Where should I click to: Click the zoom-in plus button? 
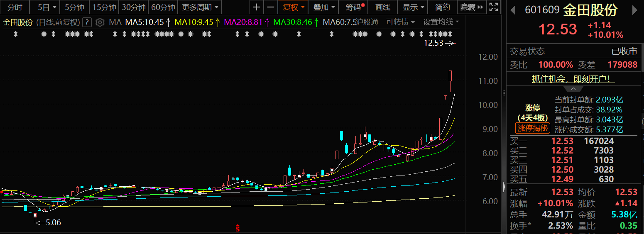pos(257,7)
